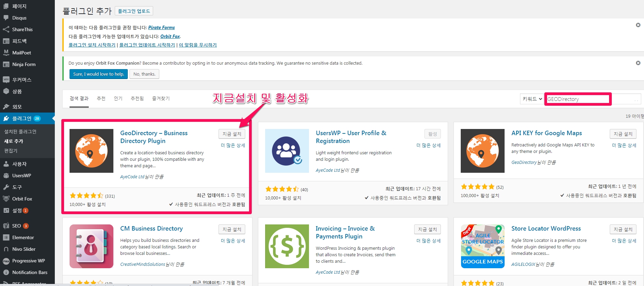Open AGILELOGIX author link

[x=523, y=264]
